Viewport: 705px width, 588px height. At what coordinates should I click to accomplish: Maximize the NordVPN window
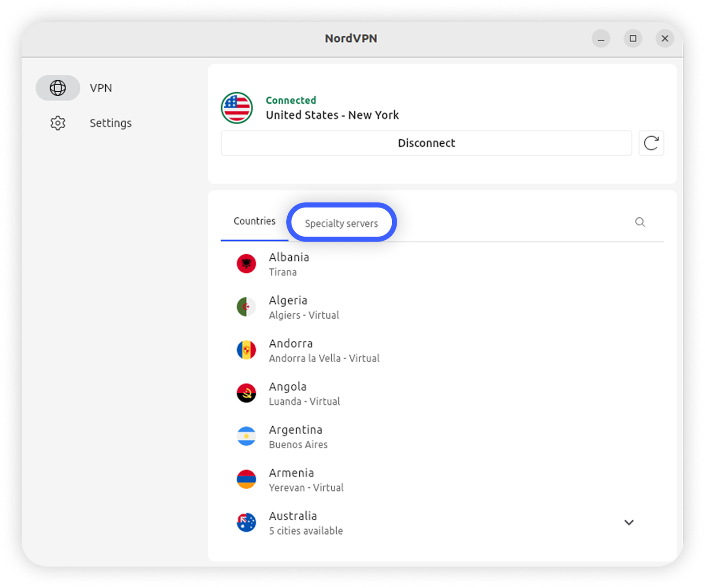coord(633,39)
